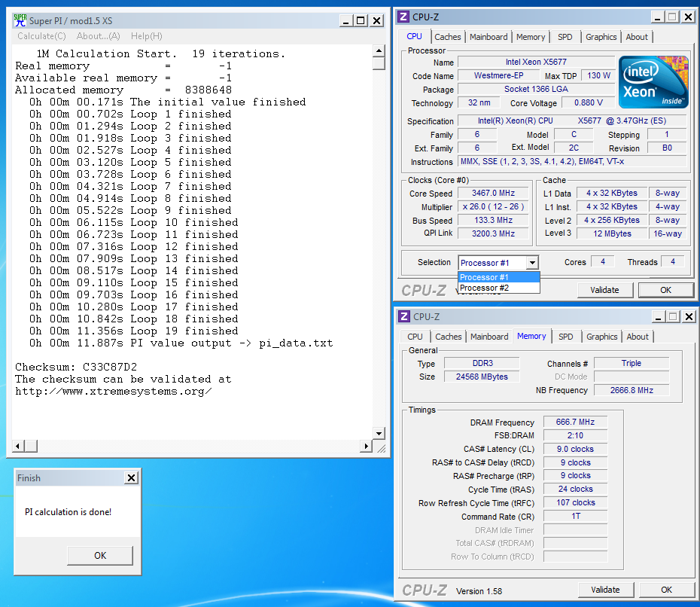Click the Core Speed value 3467.0 MHz

[x=493, y=193]
